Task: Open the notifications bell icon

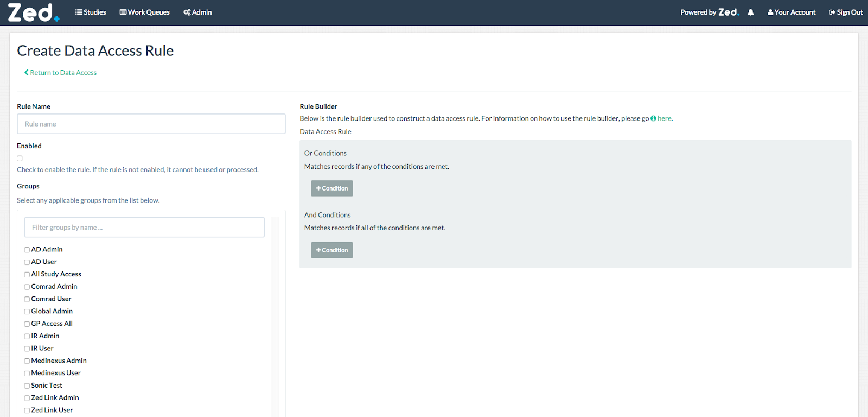Action: (x=751, y=12)
